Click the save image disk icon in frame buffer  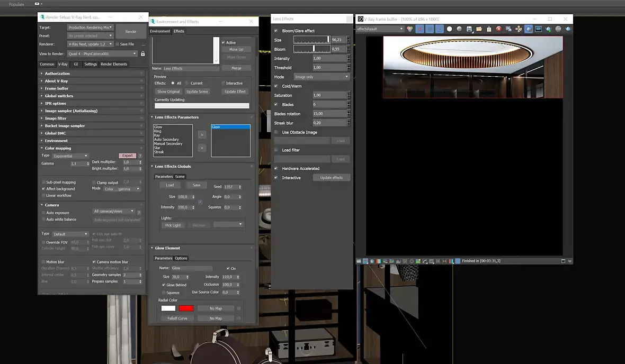tap(469, 29)
